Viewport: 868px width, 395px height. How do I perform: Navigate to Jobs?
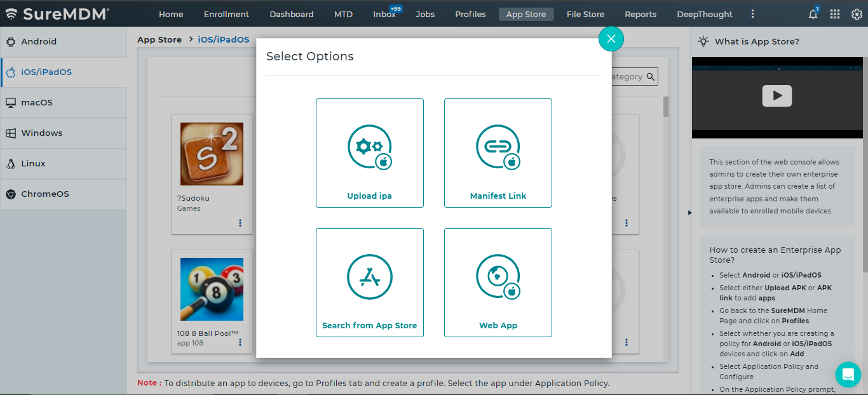pos(425,14)
